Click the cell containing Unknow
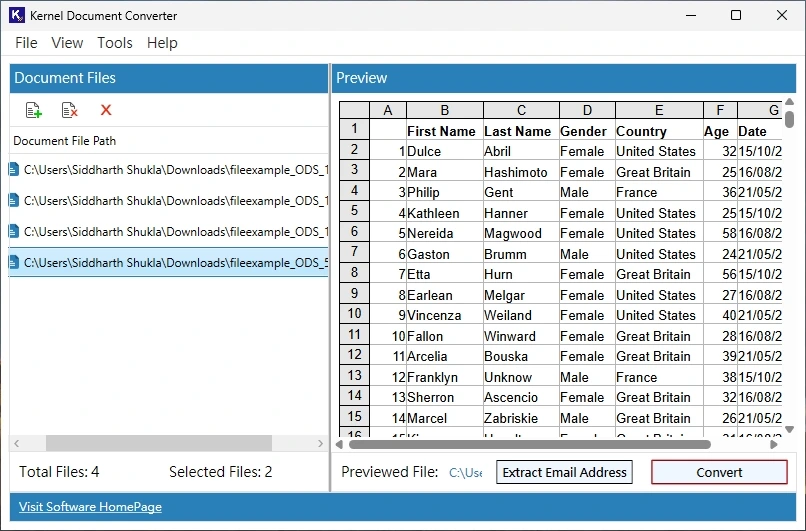The height and width of the screenshot is (531, 806). point(521,377)
